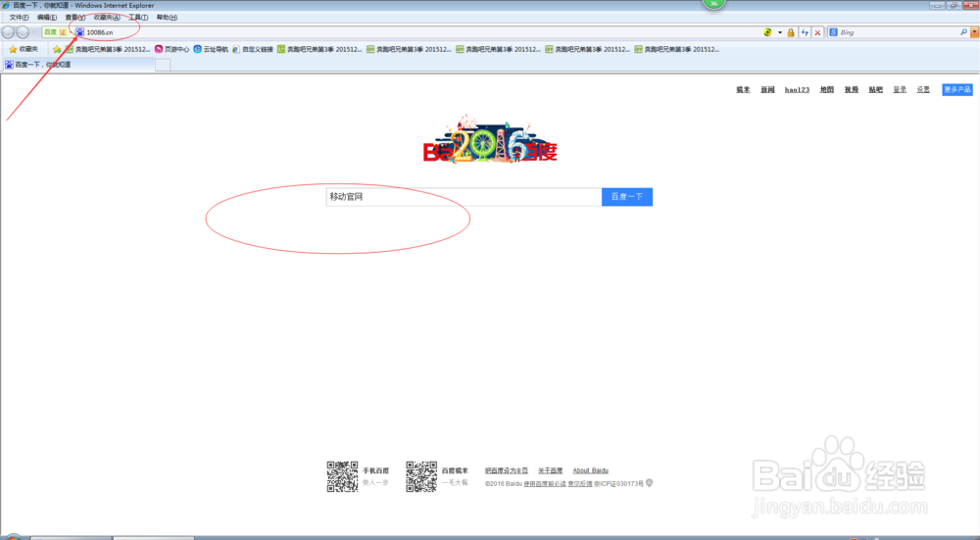The width and height of the screenshot is (980, 540).
Task: Click the About Baidu link
Action: pyautogui.click(x=591, y=470)
